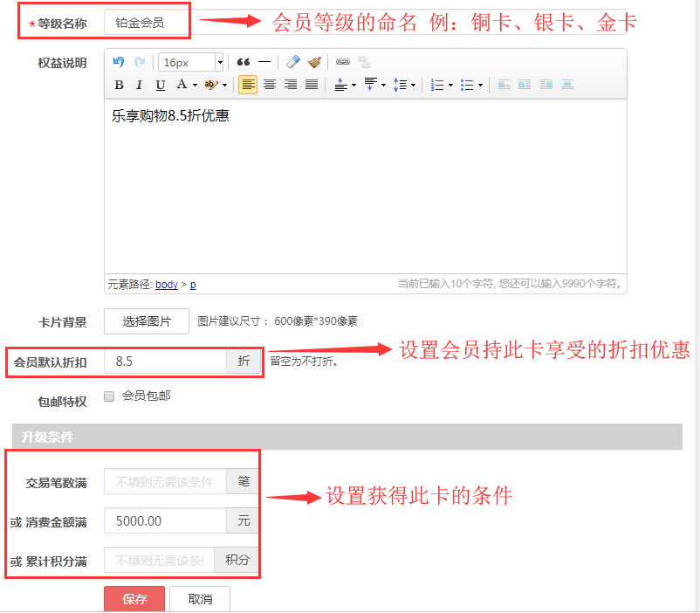Viewport: 700px width, 613px height.
Task: Expand the ordered list style dropdown
Action: (x=450, y=86)
